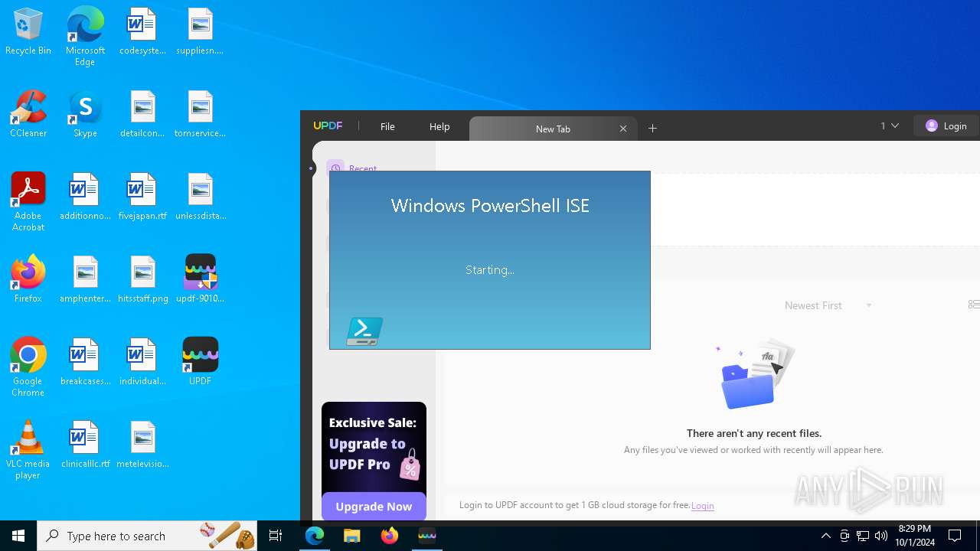Open the Newest First sort dropdown
The height and width of the screenshot is (551, 980).
pos(828,305)
